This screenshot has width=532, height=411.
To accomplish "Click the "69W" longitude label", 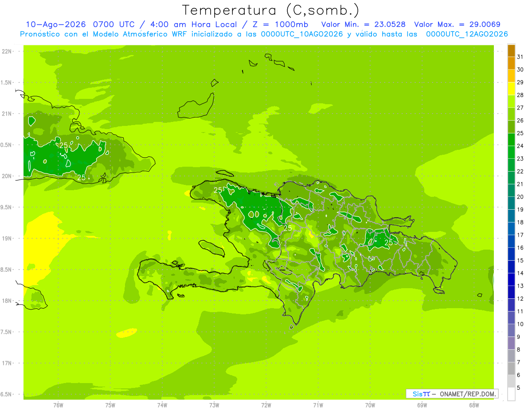I will 422,405.
